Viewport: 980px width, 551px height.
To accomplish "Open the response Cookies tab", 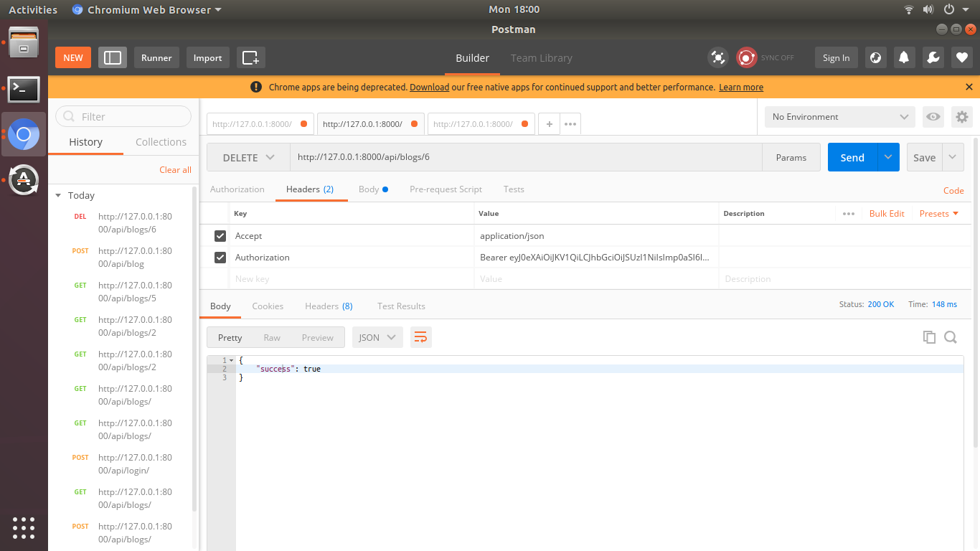I will [268, 306].
